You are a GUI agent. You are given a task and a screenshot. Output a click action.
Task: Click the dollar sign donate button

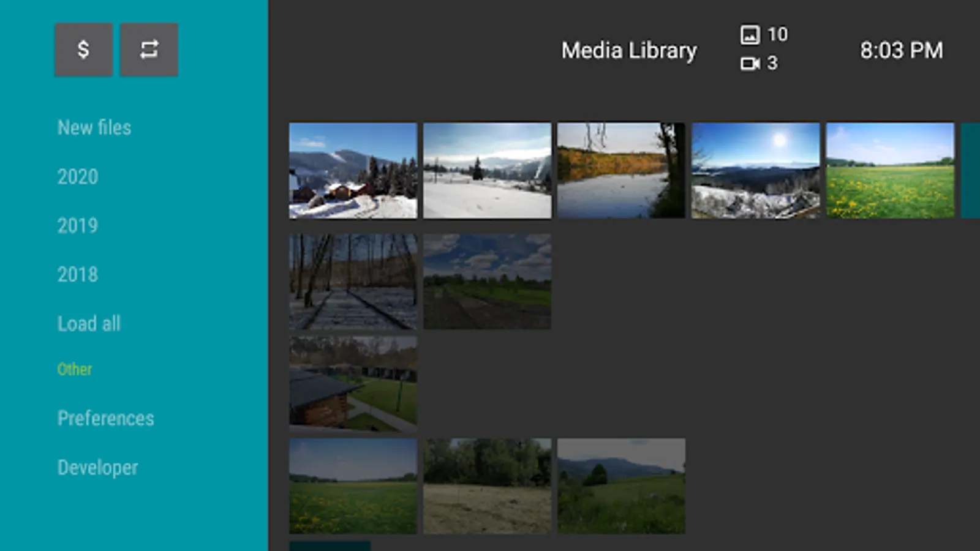tap(84, 50)
